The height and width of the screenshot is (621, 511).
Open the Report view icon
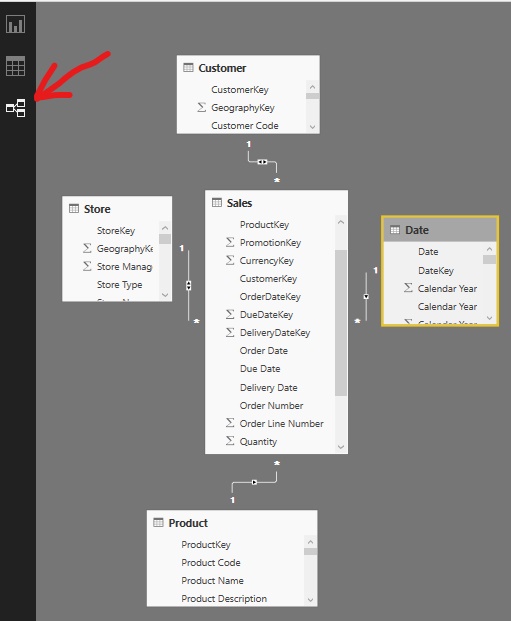(15, 24)
